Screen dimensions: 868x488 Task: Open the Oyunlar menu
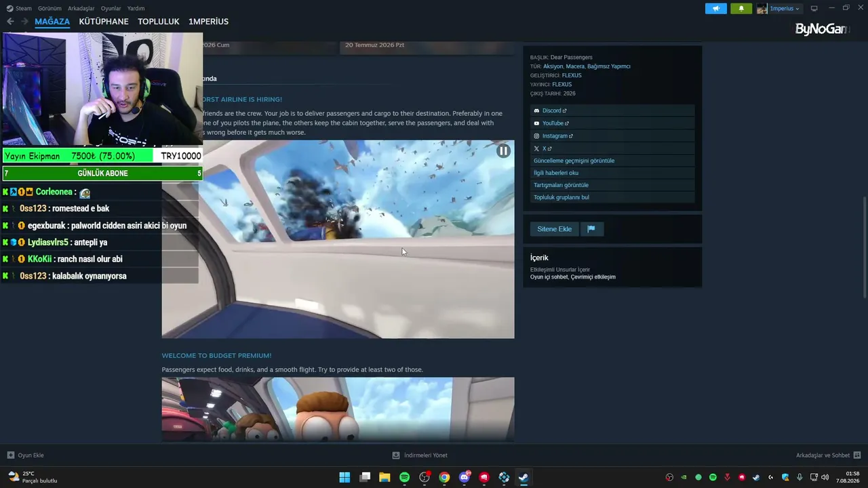111,9
